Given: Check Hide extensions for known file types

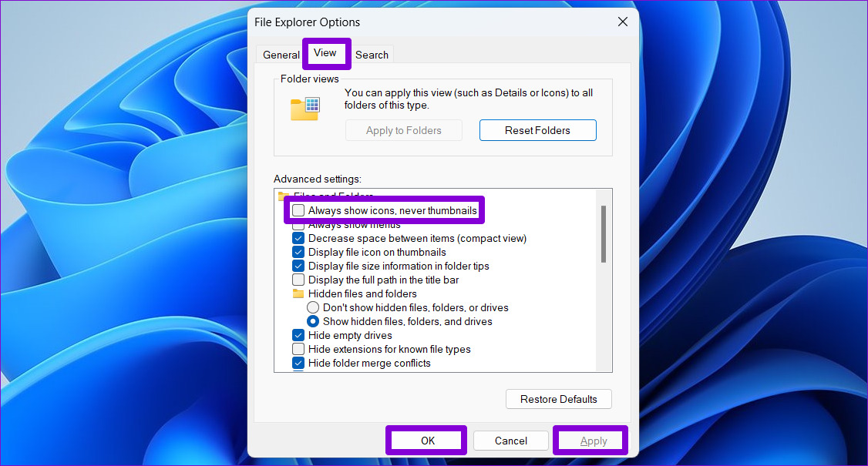Looking at the screenshot, I should tap(298, 349).
